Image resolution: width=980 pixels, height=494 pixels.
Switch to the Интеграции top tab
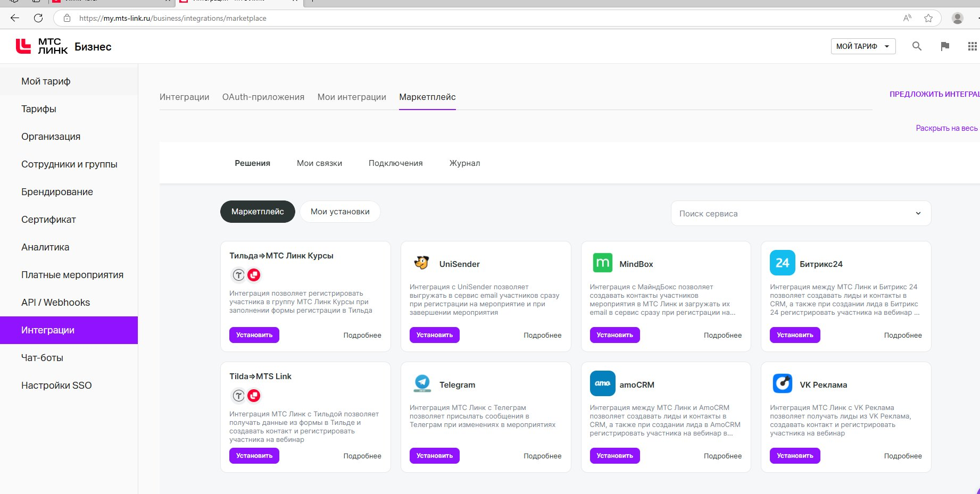184,97
